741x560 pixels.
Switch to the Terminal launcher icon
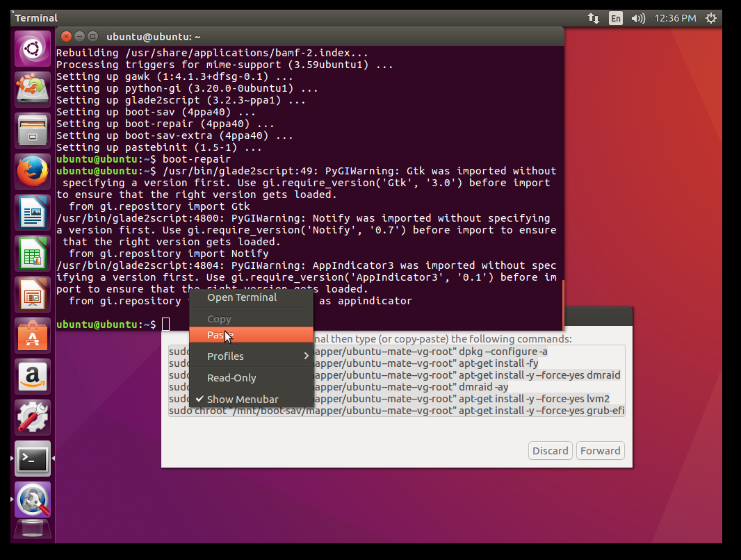(x=33, y=459)
